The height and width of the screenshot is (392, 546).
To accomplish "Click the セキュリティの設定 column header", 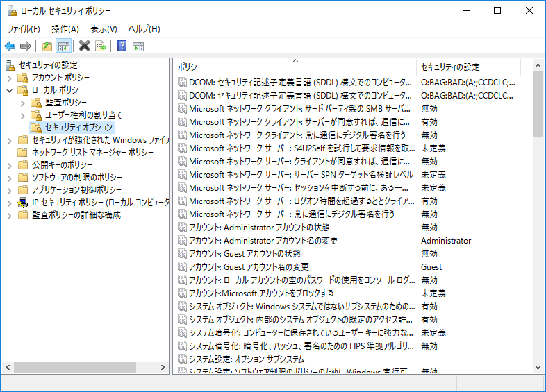I will [472, 67].
